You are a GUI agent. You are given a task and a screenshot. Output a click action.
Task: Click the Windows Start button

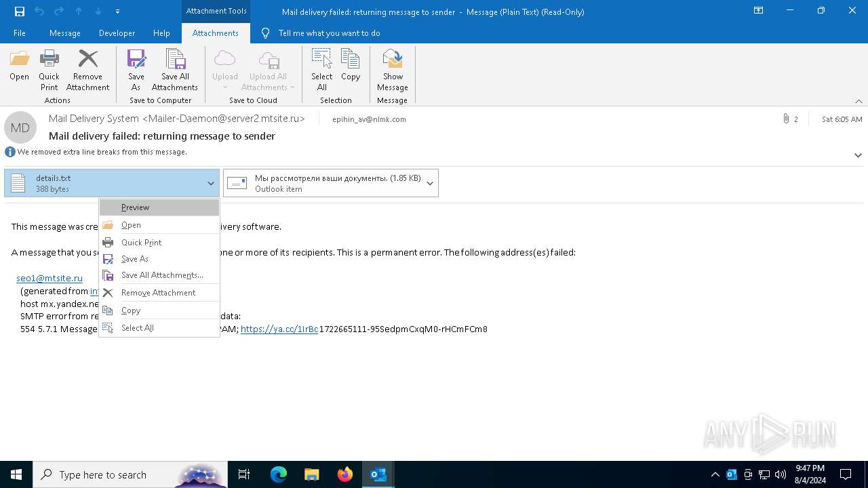click(16, 474)
